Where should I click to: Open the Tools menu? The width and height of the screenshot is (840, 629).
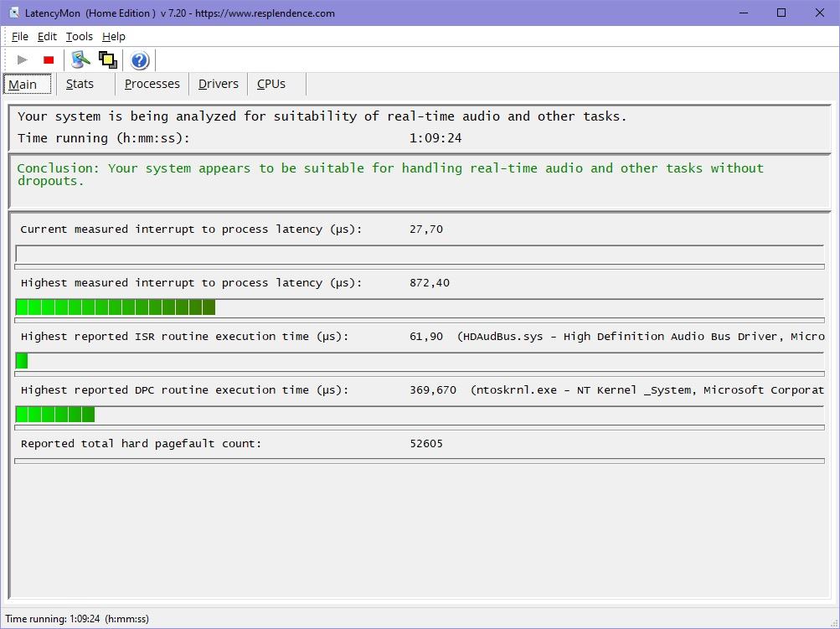coord(80,36)
